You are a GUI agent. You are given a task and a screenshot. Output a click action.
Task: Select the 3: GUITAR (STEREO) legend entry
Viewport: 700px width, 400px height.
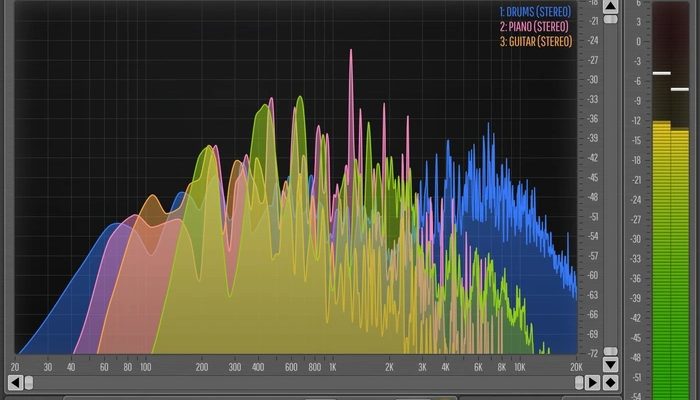tap(534, 42)
